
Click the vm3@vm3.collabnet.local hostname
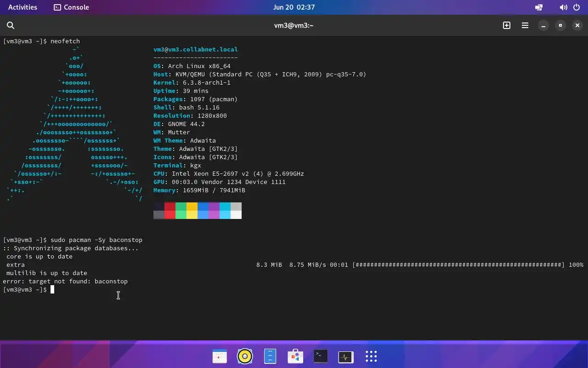coord(196,50)
